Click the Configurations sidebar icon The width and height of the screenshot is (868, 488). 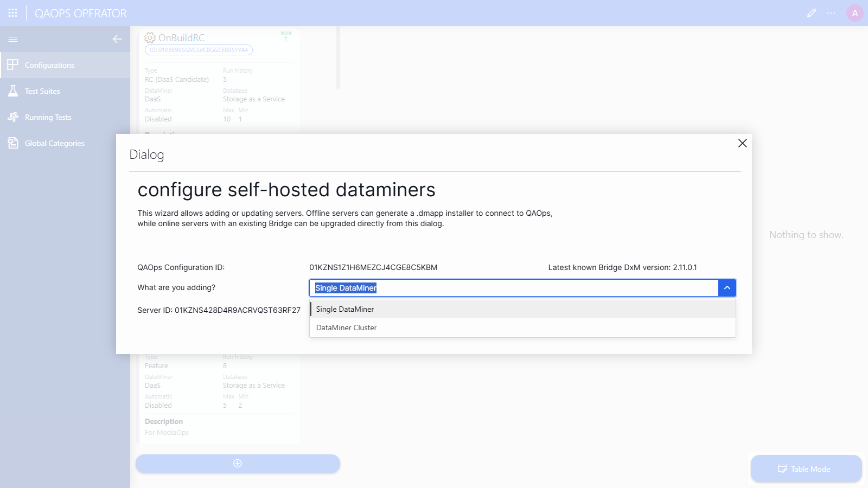[13, 65]
